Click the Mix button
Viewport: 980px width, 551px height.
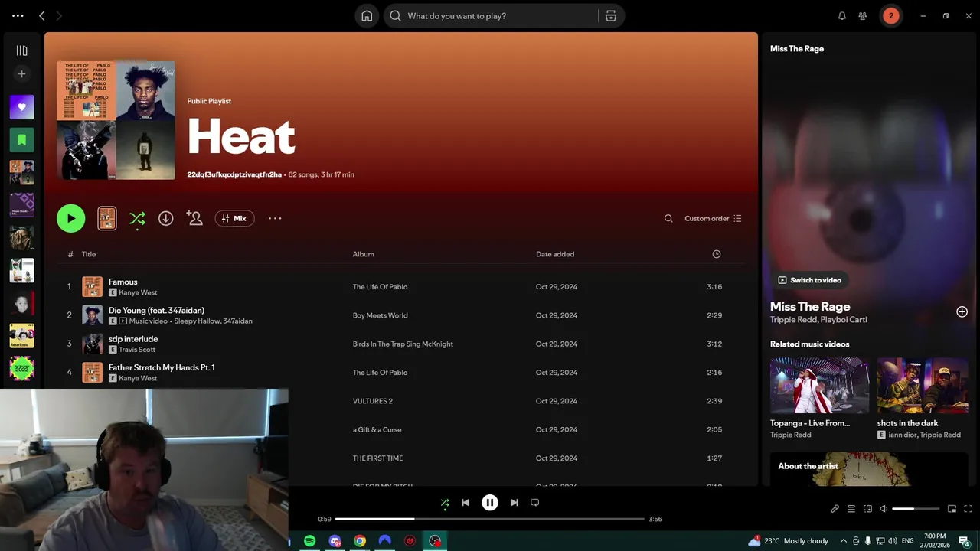pos(234,218)
